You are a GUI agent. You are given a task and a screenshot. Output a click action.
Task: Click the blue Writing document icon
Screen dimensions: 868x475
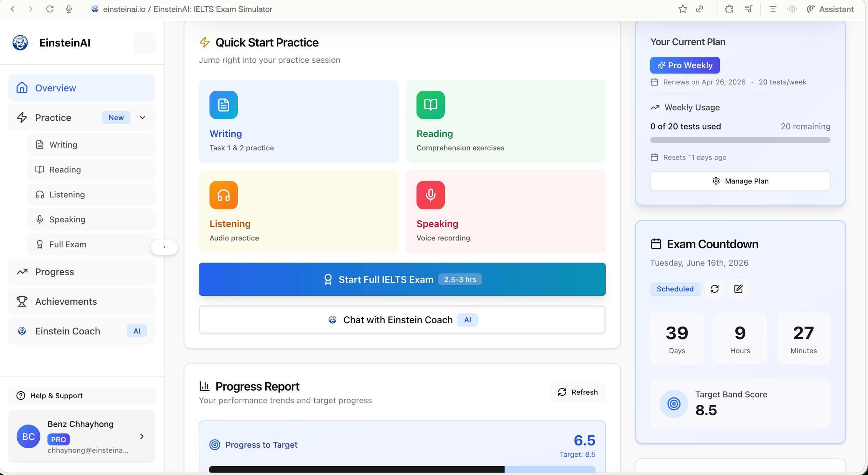click(224, 105)
